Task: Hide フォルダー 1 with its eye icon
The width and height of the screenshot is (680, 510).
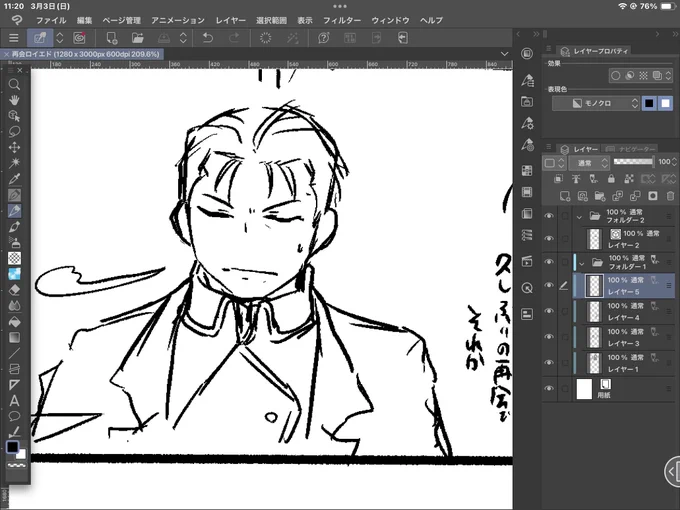Action: click(549, 262)
